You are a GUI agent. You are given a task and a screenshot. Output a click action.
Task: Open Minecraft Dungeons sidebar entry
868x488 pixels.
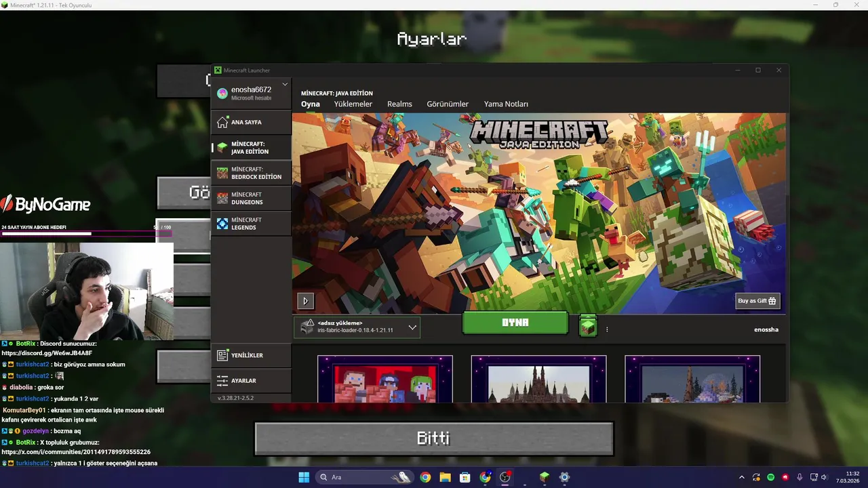[x=252, y=198]
